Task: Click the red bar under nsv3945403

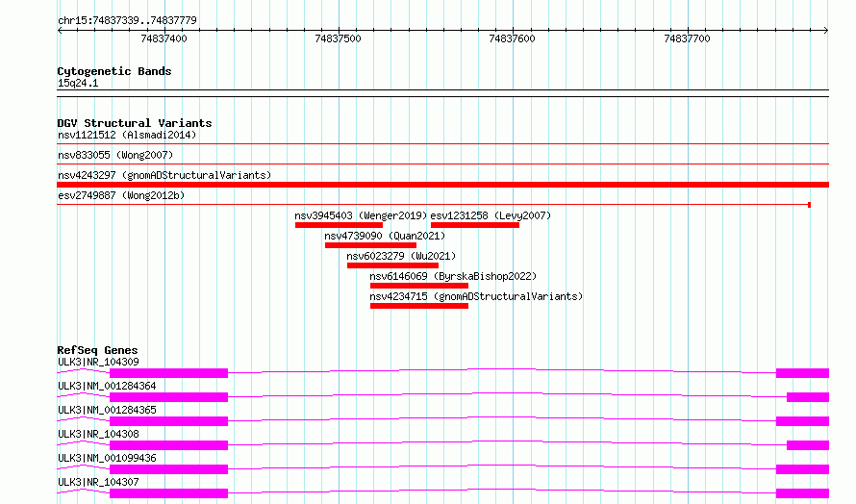Action: coord(339,225)
